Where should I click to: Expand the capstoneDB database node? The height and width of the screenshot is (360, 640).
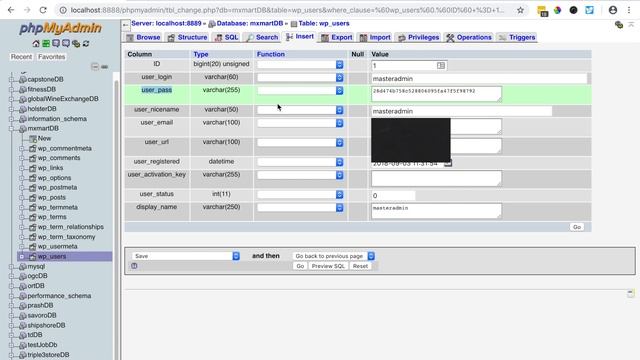pos(12,79)
